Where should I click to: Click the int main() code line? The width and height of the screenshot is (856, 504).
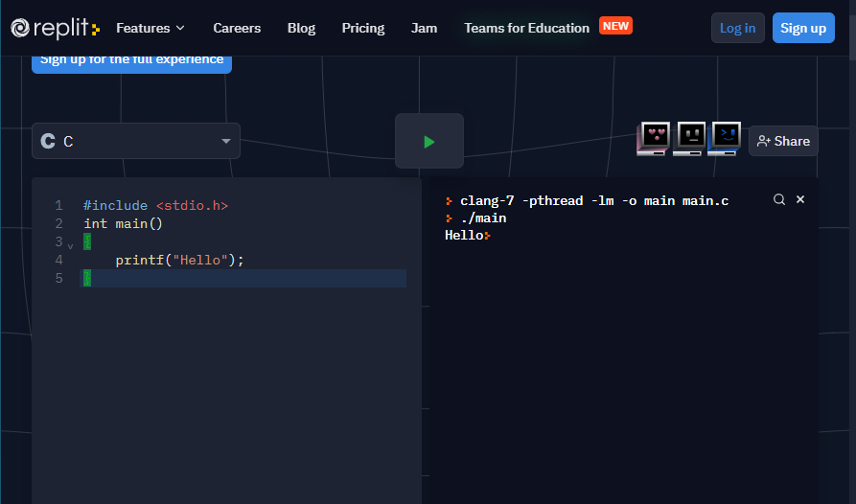[x=123, y=223]
